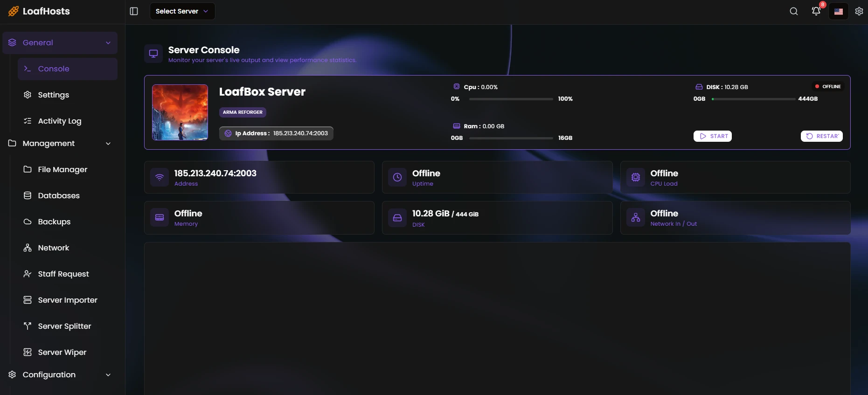Open the search icon in header

click(x=793, y=11)
